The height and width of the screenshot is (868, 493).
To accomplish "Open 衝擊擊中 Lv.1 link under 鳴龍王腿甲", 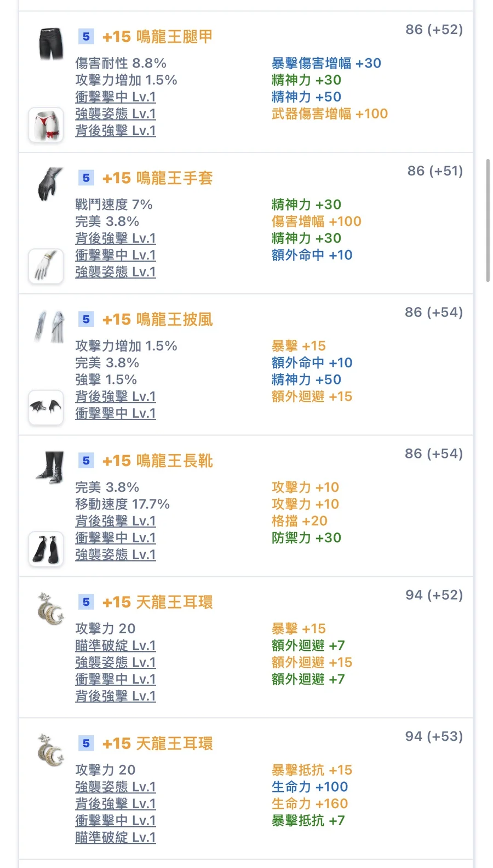I will tap(116, 97).
